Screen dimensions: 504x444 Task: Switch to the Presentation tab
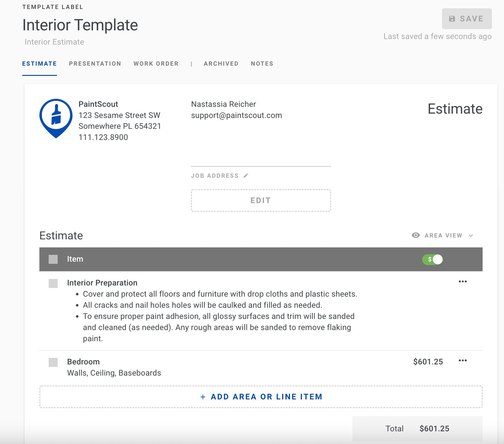tap(95, 64)
